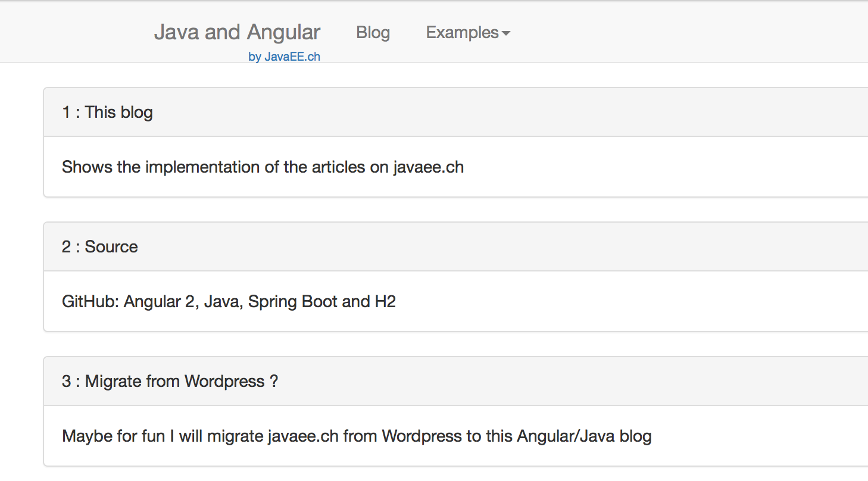Image resolution: width=868 pixels, height=481 pixels.
Task: Click text 'Shows the implementation of the articles on javaee.ch'
Action: coord(263,167)
